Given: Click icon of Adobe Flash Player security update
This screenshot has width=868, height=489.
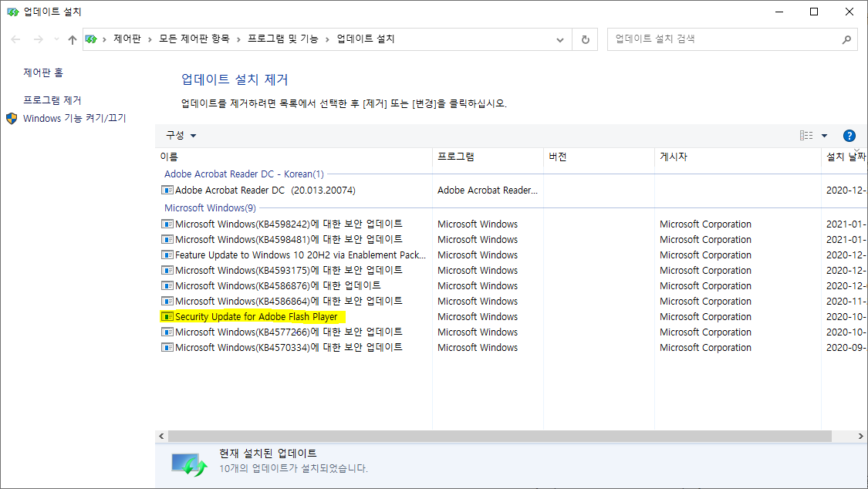Looking at the screenshot, I should (167, 317).
